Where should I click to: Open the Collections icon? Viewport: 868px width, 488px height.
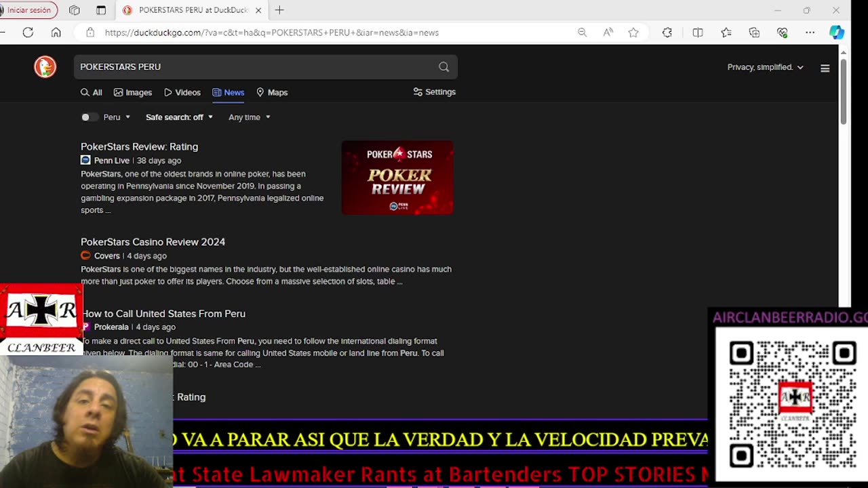tap(754, 32)
